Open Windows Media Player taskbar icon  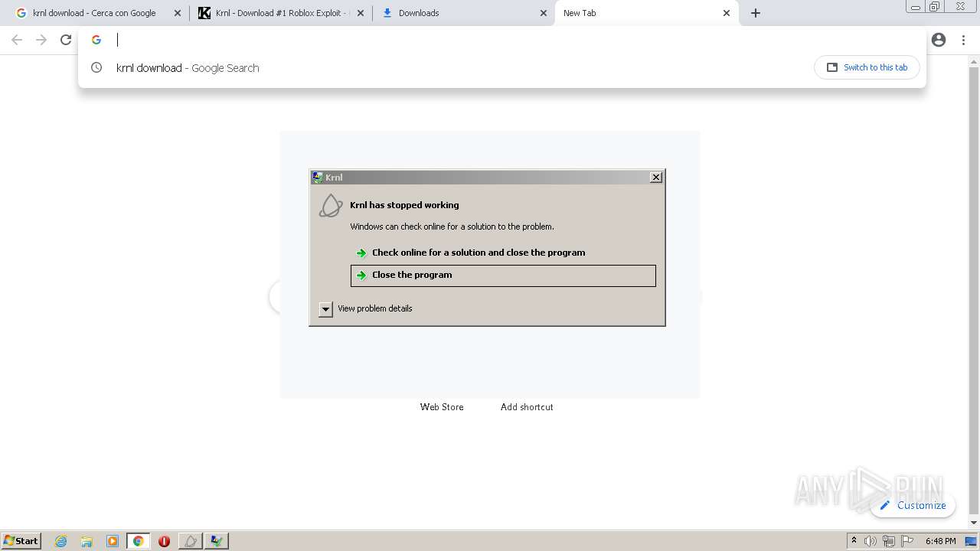113,541
